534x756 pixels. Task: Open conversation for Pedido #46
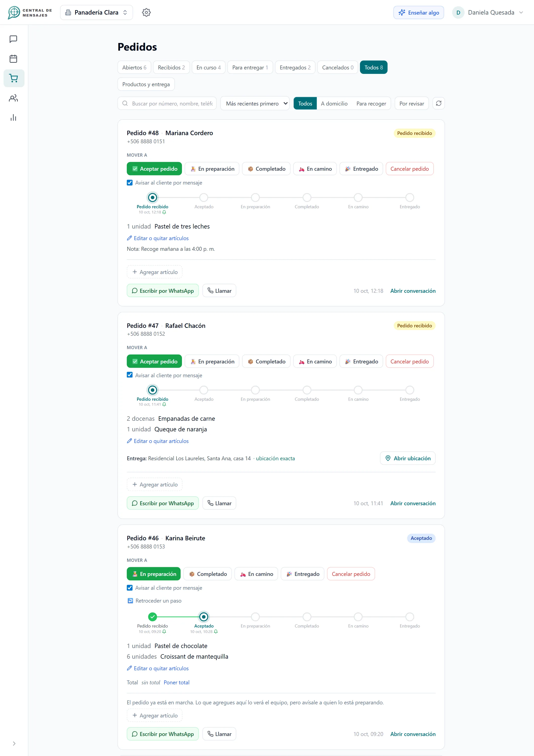[413, 734]
